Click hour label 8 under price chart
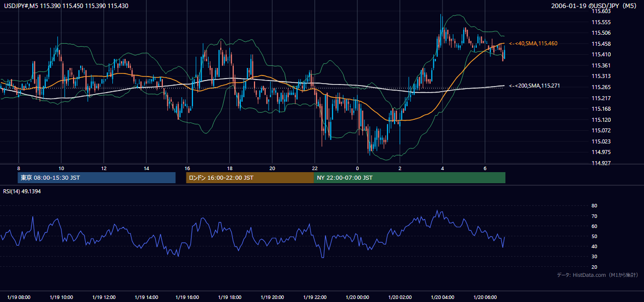Screen dimensions: 644x302 click(19, 168)
